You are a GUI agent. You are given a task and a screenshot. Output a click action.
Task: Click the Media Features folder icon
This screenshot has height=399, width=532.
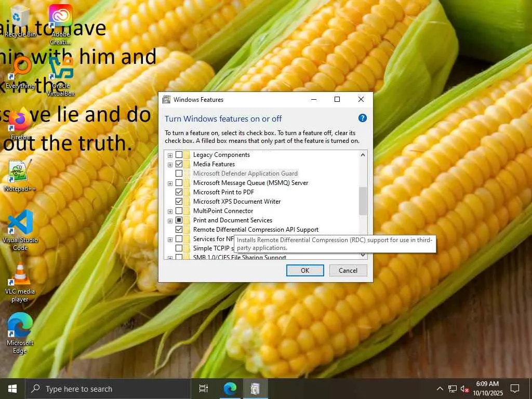click(x=187, y=164)
